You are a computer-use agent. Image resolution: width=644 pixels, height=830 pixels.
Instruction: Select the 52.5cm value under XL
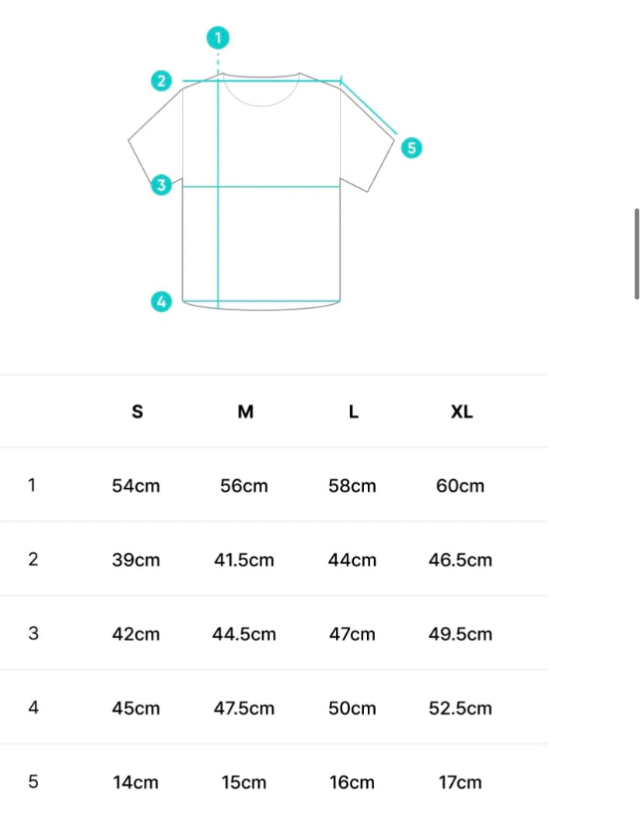(460, 709)
